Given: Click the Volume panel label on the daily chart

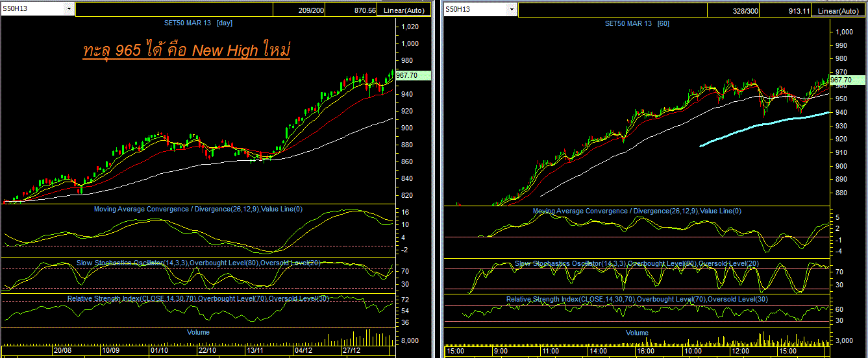Looking at the screenshot, I should click(x=199, y=332).
